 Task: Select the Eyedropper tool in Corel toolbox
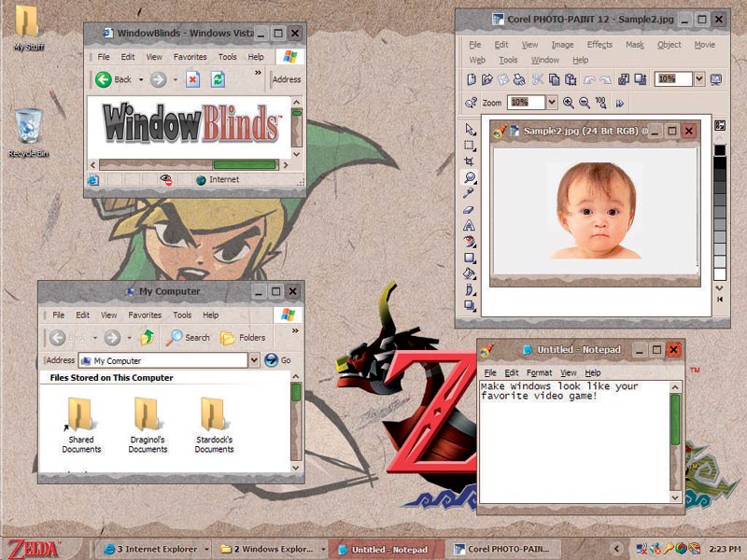coord(470,193)
